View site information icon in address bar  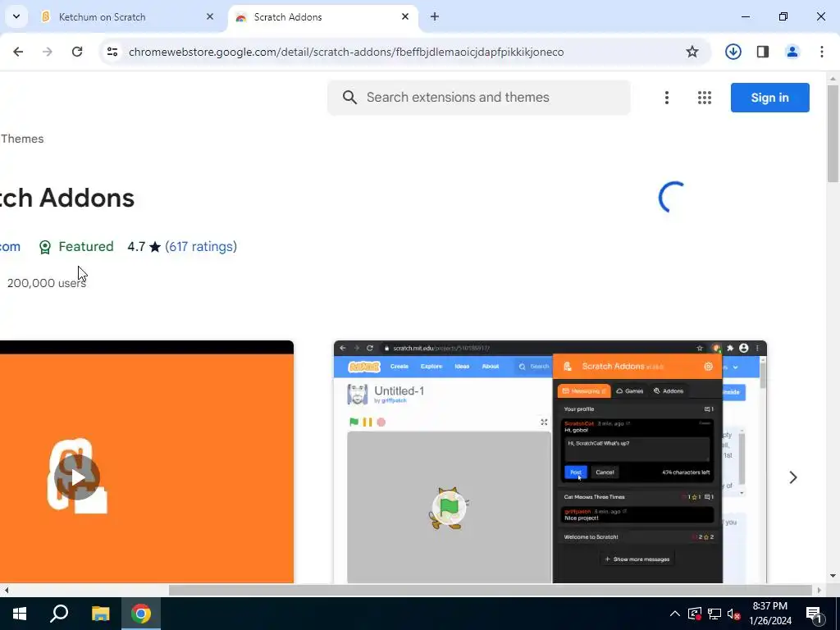(112, 52)
